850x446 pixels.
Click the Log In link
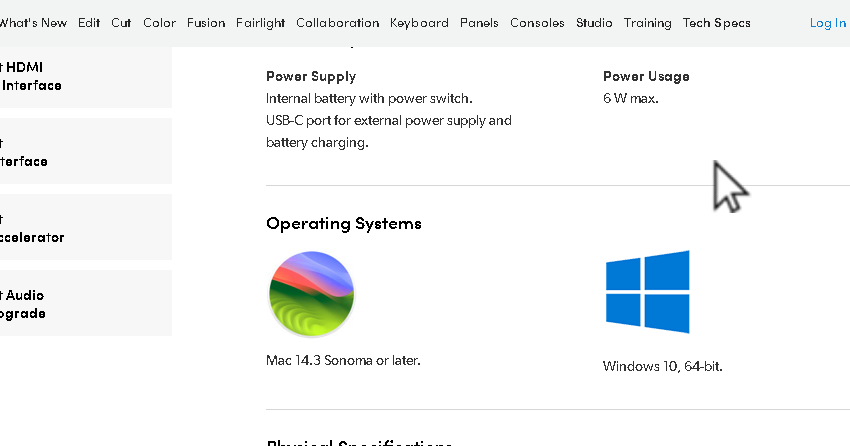tap(827, 23)
